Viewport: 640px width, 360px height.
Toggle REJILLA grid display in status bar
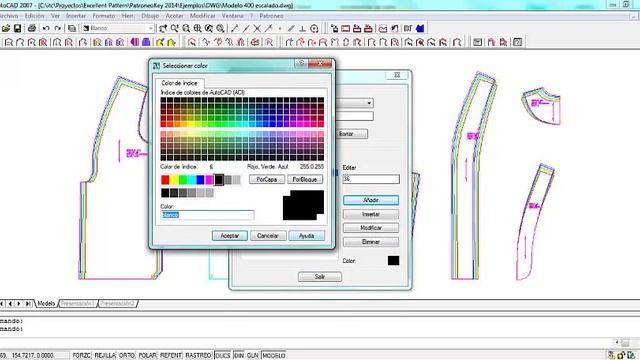pyautogui.click(x=105, y=356)
